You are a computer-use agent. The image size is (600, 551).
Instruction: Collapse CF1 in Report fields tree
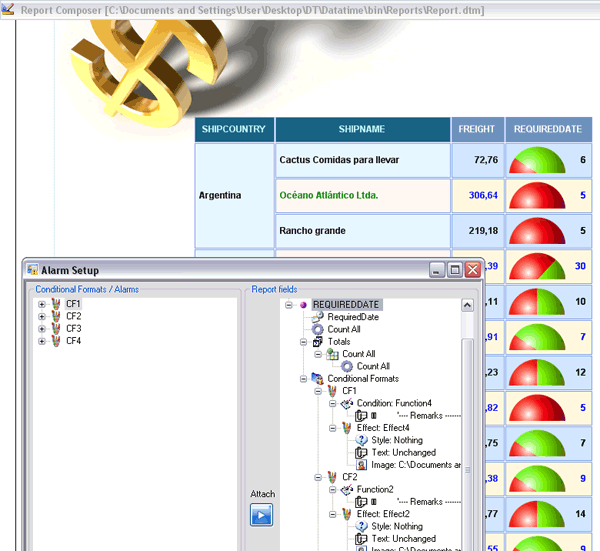(318, 391)
